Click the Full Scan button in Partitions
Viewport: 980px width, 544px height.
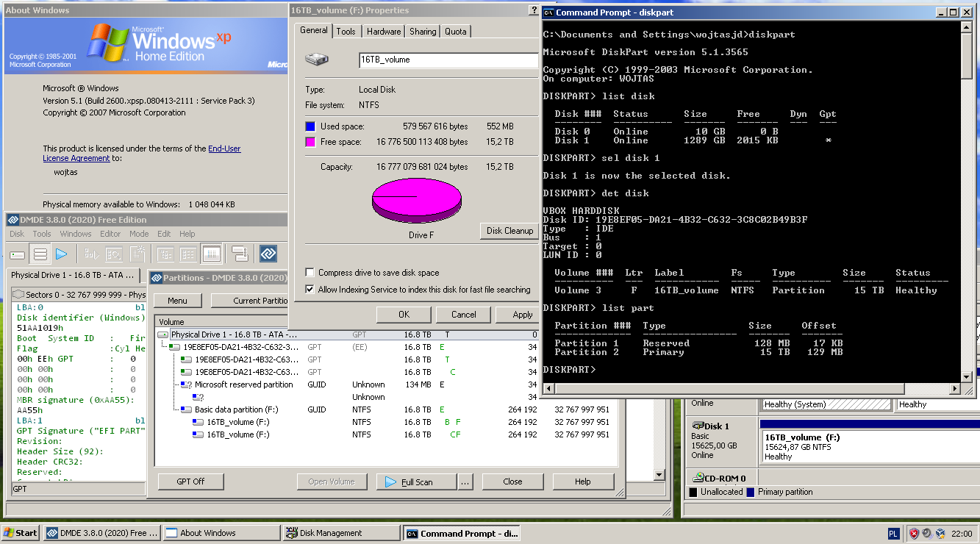[x=416, y=482]
